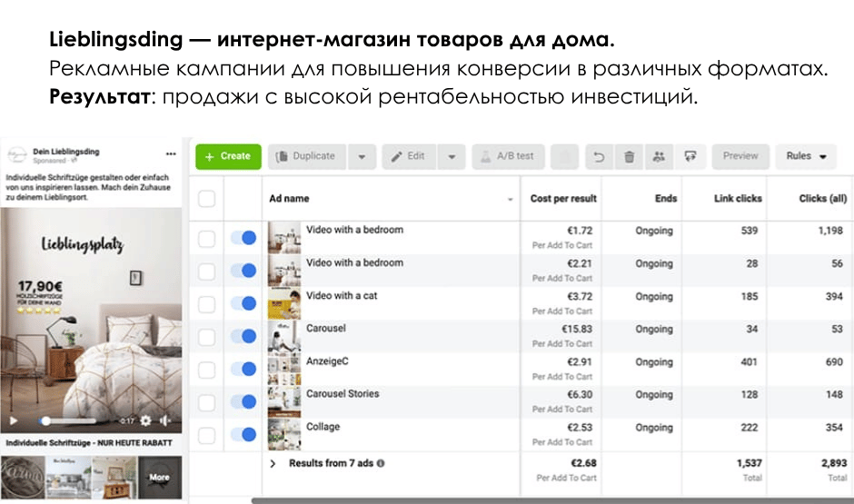Open the Duplicate dropdown arrow
The image size is (854, 504).
362,156
